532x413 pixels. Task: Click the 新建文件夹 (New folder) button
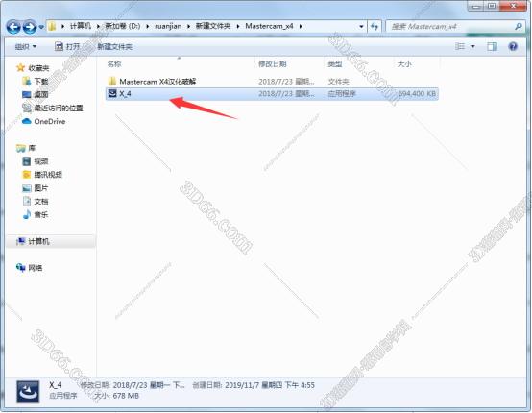pyautogui.click(x=114, y=46)
